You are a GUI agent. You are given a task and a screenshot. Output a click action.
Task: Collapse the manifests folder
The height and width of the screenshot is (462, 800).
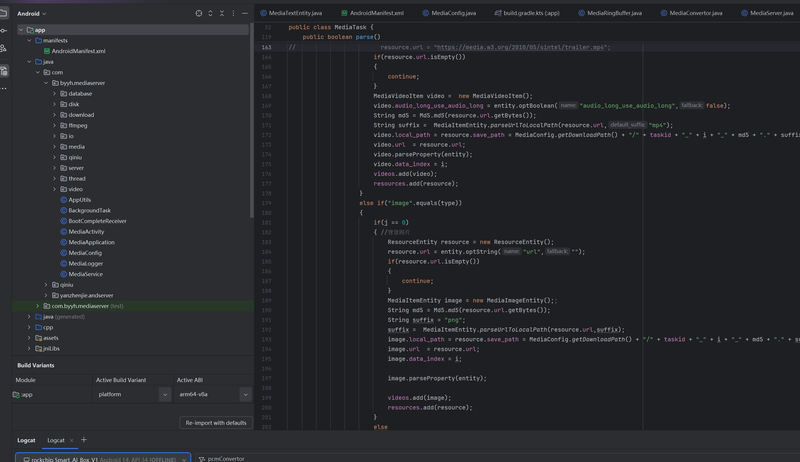click(30, 40)
